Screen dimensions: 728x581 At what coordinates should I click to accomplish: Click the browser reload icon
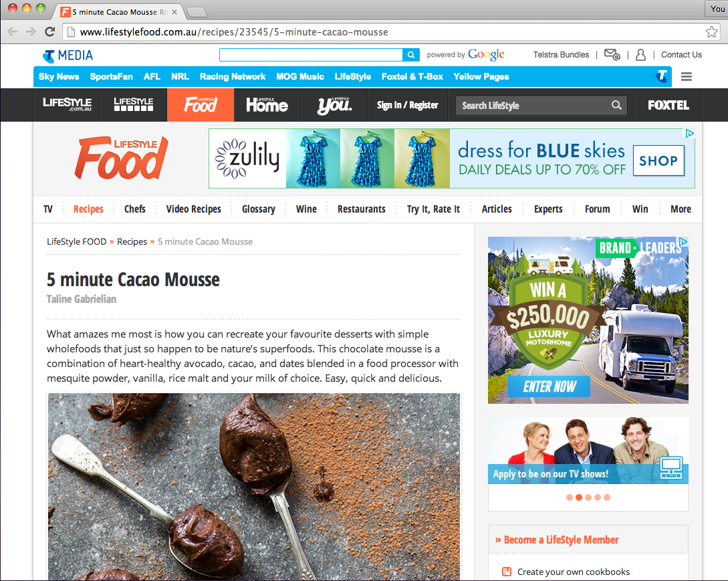(x=49, y=32)
